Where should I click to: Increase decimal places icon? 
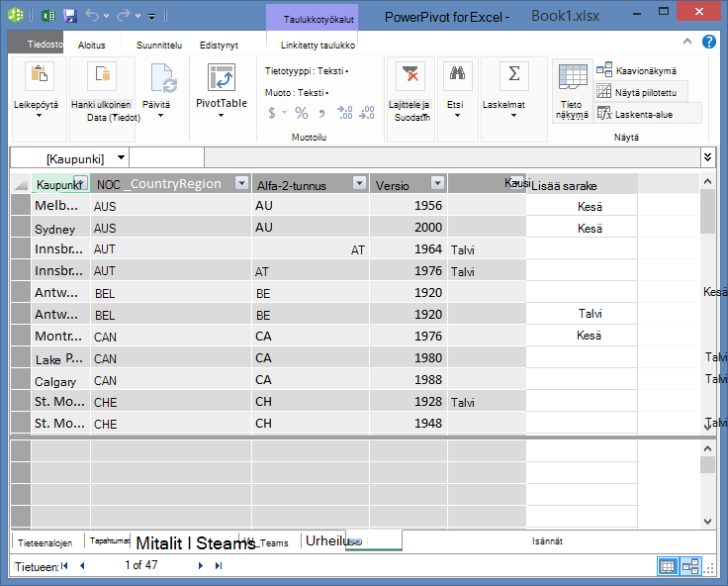click(x=345, y=113)
